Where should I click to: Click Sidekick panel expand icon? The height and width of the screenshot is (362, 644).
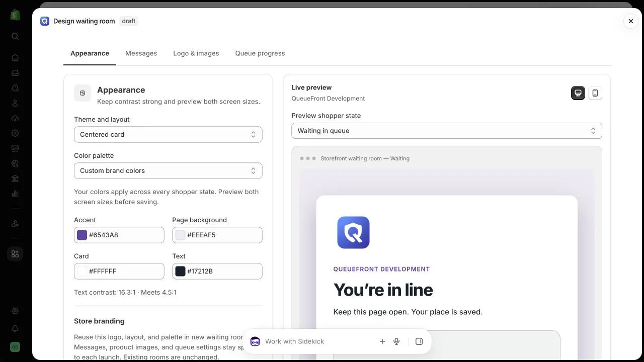[x=419, y=341]
